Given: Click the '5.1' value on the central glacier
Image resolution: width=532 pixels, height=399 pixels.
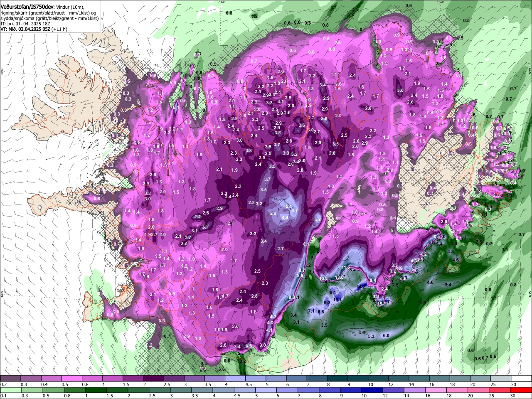Looking at the screenshot, I should click(x=290, y=206).
